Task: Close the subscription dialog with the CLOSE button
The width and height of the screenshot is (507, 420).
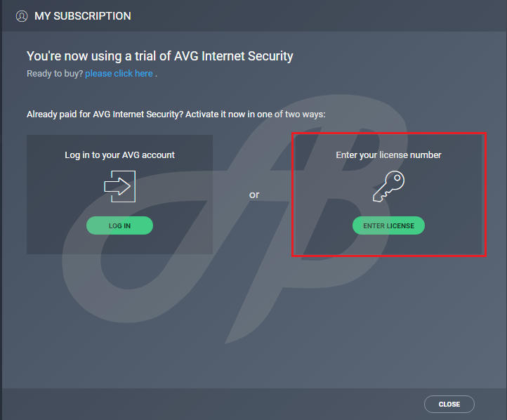Action: point(449,404)
